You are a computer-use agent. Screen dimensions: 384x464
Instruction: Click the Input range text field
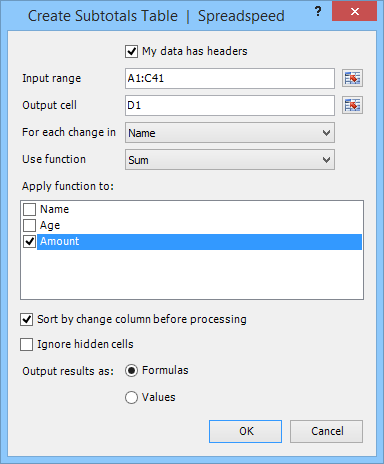coord(230,78)
